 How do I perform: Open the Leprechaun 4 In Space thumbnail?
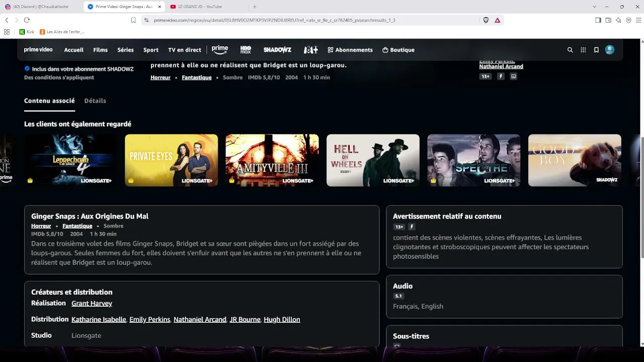click(x=71, y=160)
